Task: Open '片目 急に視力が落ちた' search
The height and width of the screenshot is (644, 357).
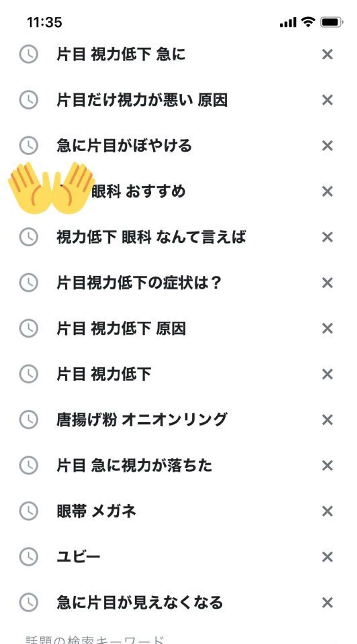Action: (134, 466)
